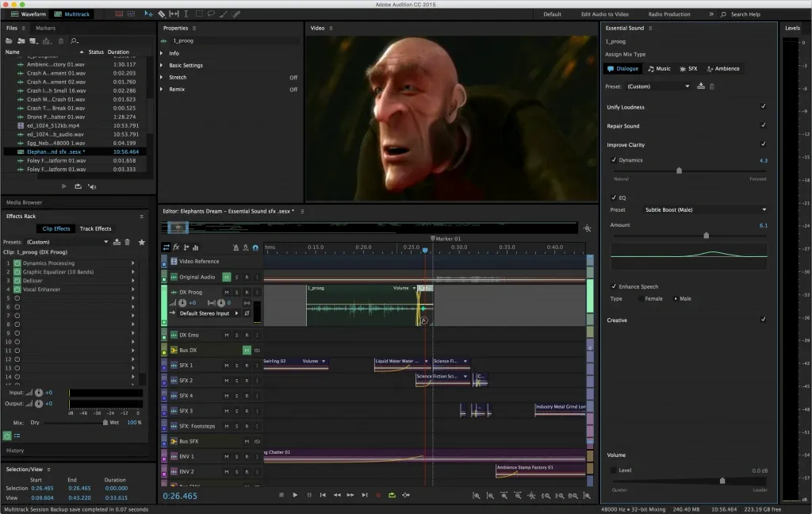The width and height of the screenshot is (812, 514).
Task: Enable Loop Playback in the transport controls
Action: (x=393, y=495)
